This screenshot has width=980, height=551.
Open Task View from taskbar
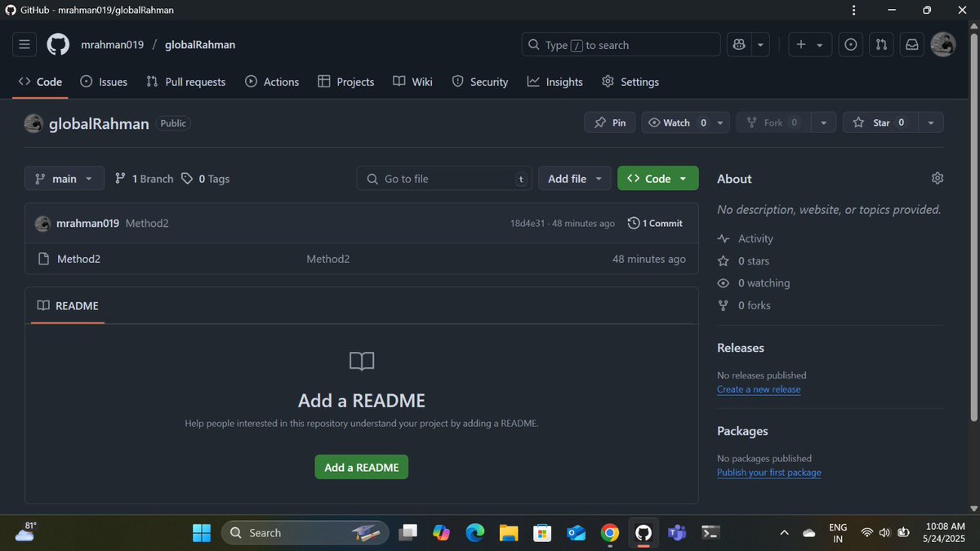coord(408,533)
